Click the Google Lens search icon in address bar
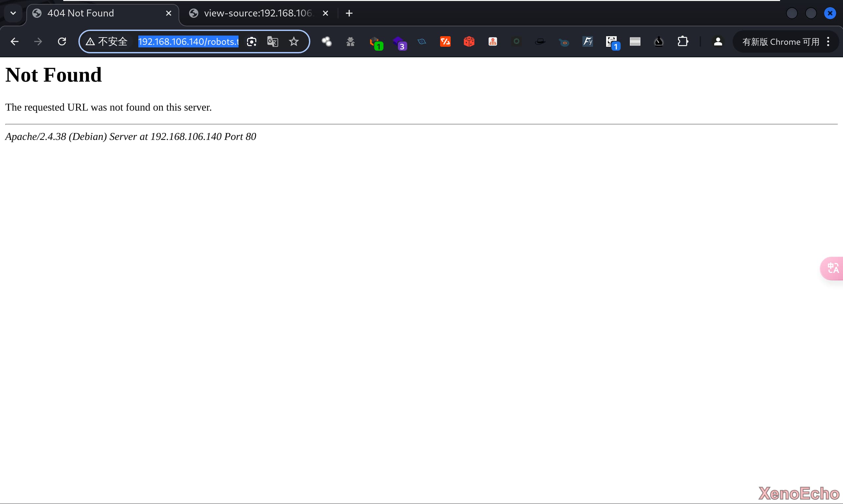 point(251,42)
